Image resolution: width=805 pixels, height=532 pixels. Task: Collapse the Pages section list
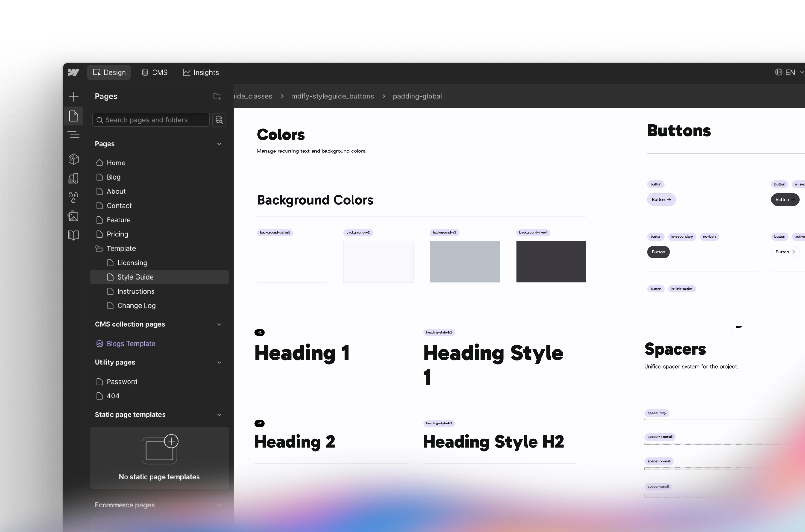tap(219, 144)
